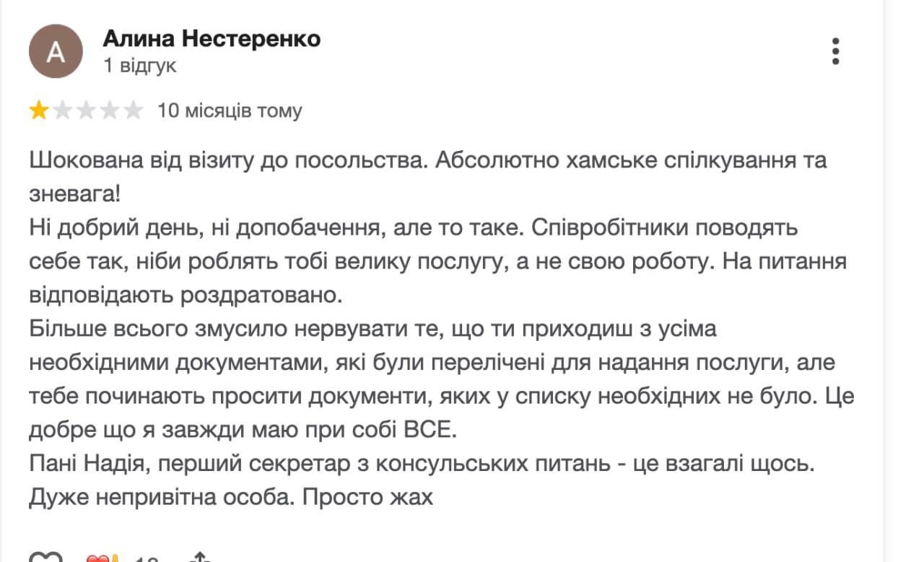
Task: Click the '10 місяців тому' timestamp
Action: (230, 111)
